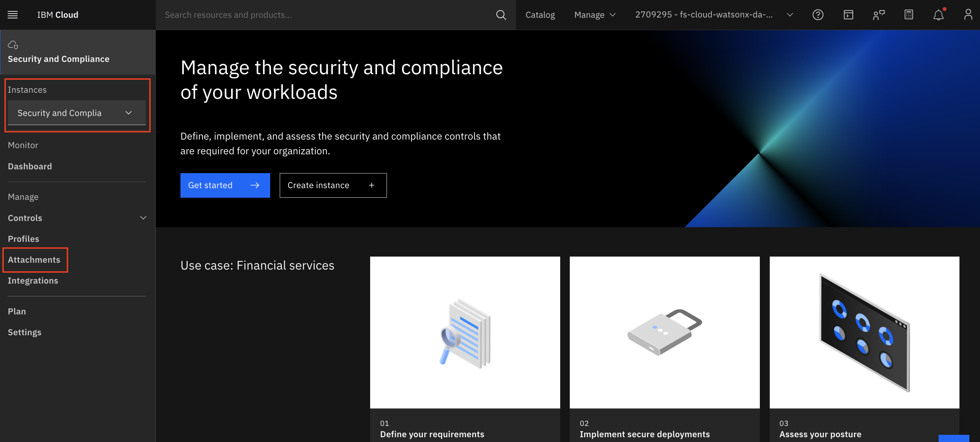Open the Help question mark icon
This screenshot has height=442, width=980.
pos(818,15)
